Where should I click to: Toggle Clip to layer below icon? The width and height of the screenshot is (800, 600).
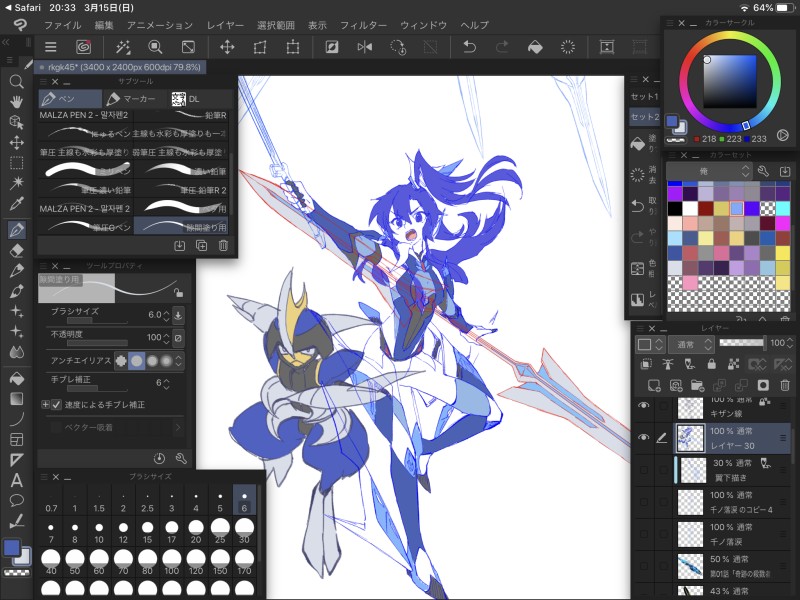[x=646, y=364]
